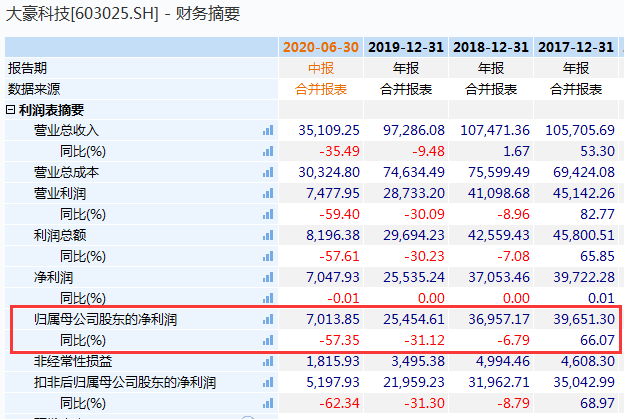Open chart icon for 同比(%) under 营业利润
The height and width of the screenshot is (419, 624).
coord(268,214)
